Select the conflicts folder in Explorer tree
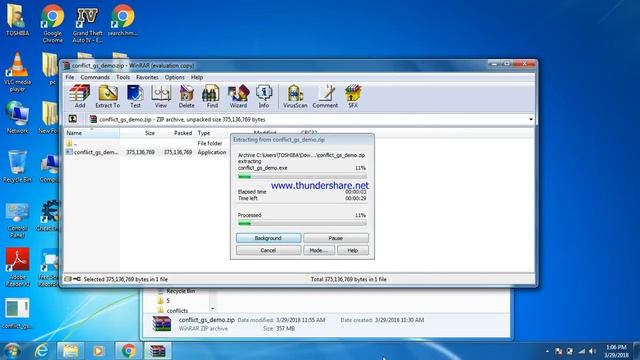Viewport: 640px width, 360px height. pos(173,310)
